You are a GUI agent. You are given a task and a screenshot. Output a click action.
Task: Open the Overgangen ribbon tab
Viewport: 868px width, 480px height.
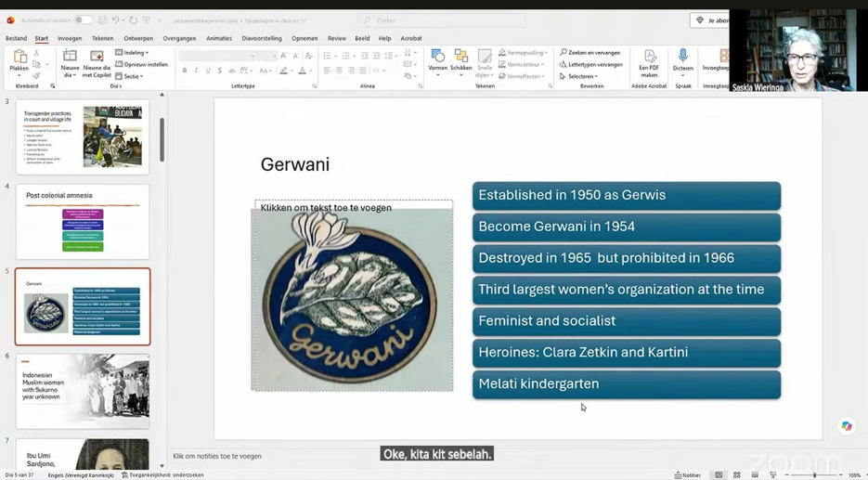(179, 38)
